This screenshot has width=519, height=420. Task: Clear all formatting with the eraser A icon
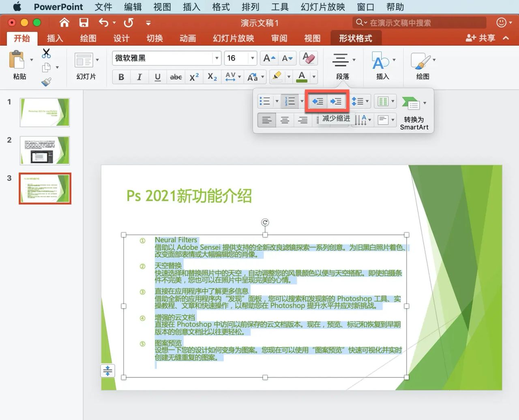(309, 58)
